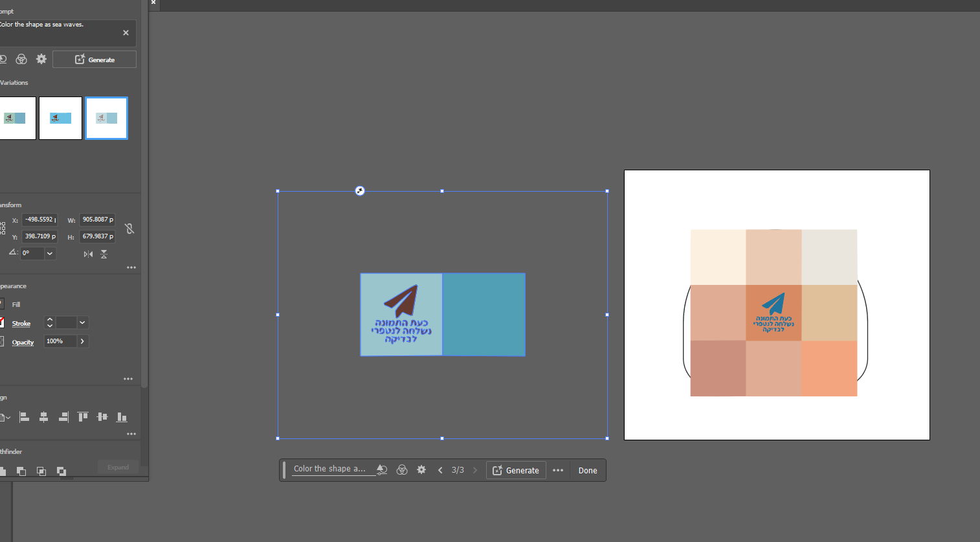This screenshot has width=980, height=542.
Task: Open the stroke weight dropdown
Action: pyautogui.click(x=82, y=322)
